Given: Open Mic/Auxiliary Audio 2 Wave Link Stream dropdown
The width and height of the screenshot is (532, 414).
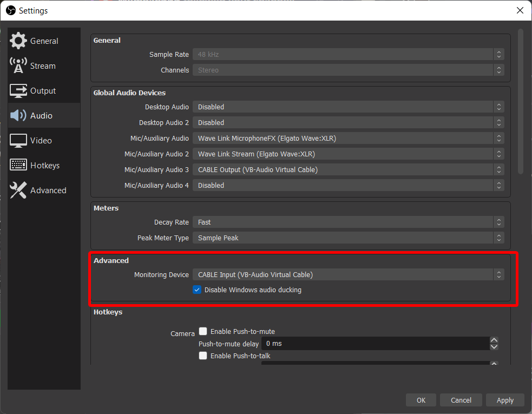Looking at the screenshot, I should [349, 154].
